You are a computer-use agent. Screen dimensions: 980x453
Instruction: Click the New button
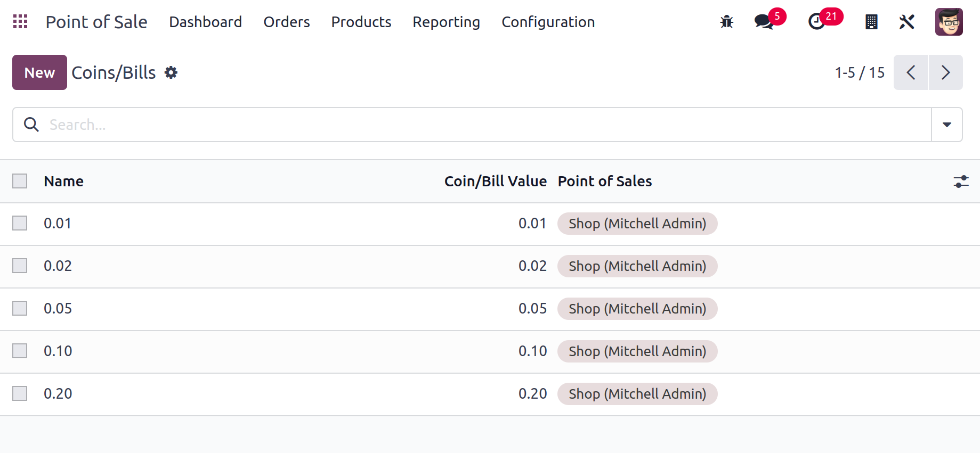pyautogui.click(x=39, y=72)
